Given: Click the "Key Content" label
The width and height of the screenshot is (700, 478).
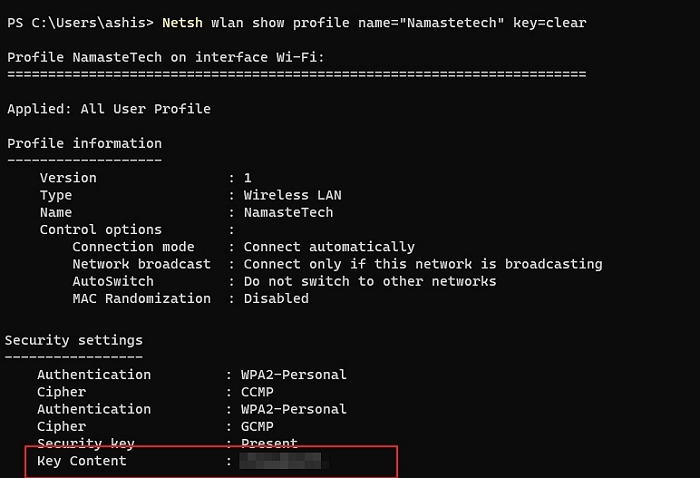Looking at the screenshot, I should pyautogui.click(x=82, y=461).
